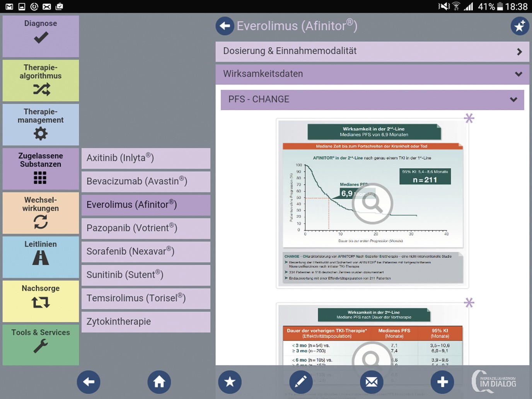
Task: Go to home via house icon
Action: coord(159,382)
